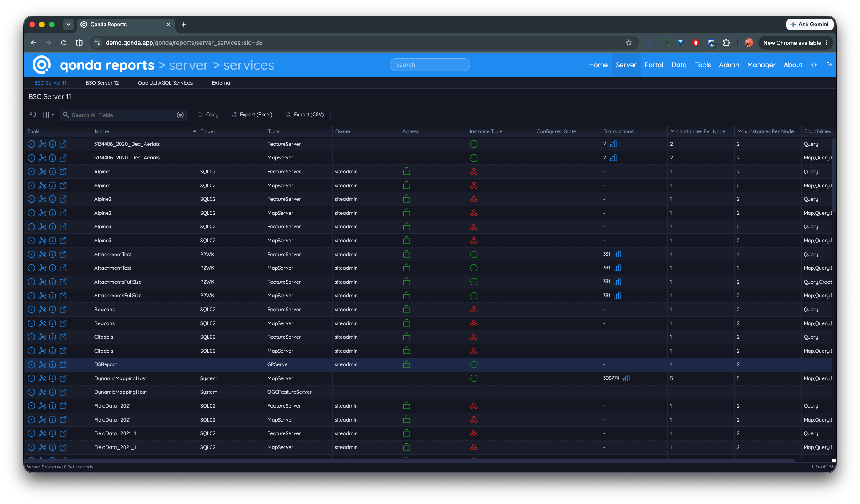Click the services breadcrumb text

point(249,65)
